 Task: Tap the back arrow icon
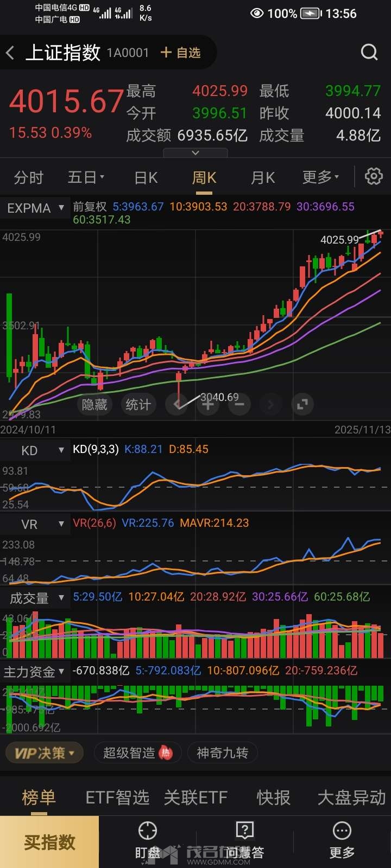[x=10, y=53]
